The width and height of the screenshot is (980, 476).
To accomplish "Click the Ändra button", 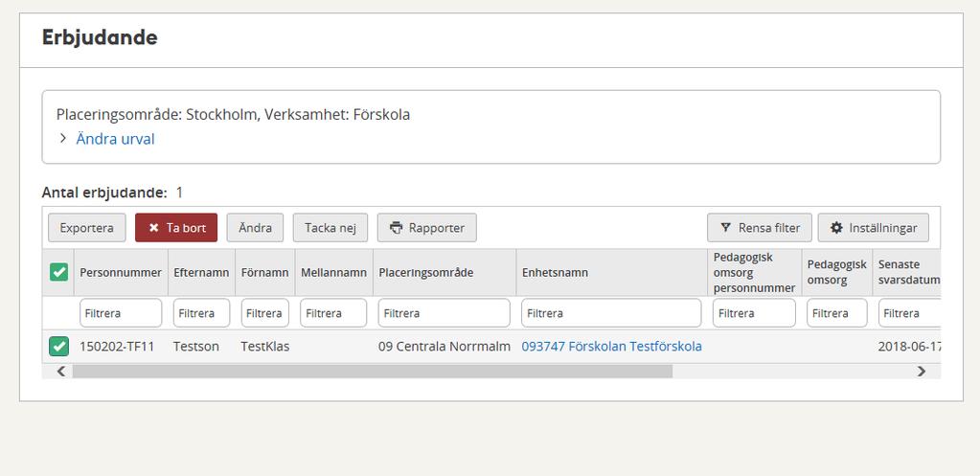I will pos(255,228).
